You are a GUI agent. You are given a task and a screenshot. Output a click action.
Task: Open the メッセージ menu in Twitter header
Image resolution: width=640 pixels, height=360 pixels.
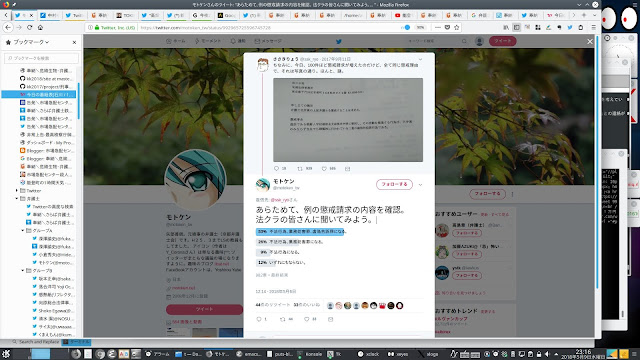tap(268, 41)
